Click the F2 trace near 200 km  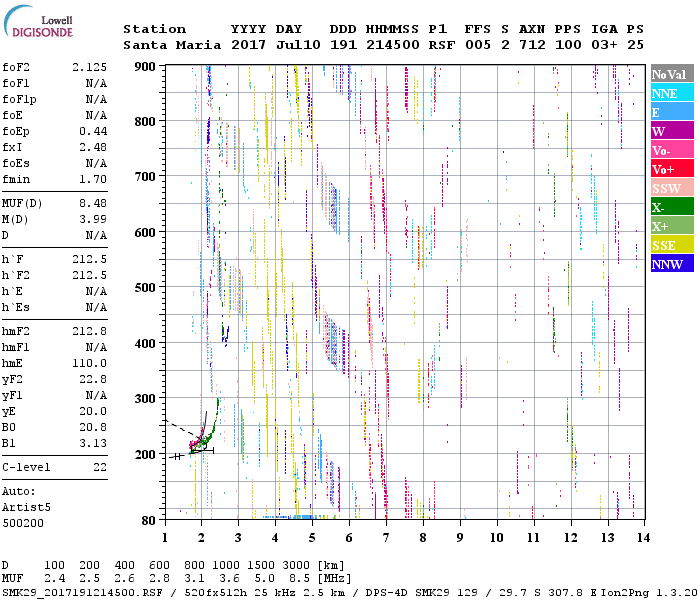click(x=200, y=440)
